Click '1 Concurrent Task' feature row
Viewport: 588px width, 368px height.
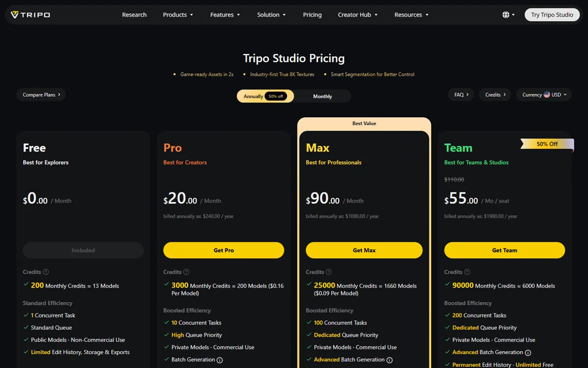(53, 315)
